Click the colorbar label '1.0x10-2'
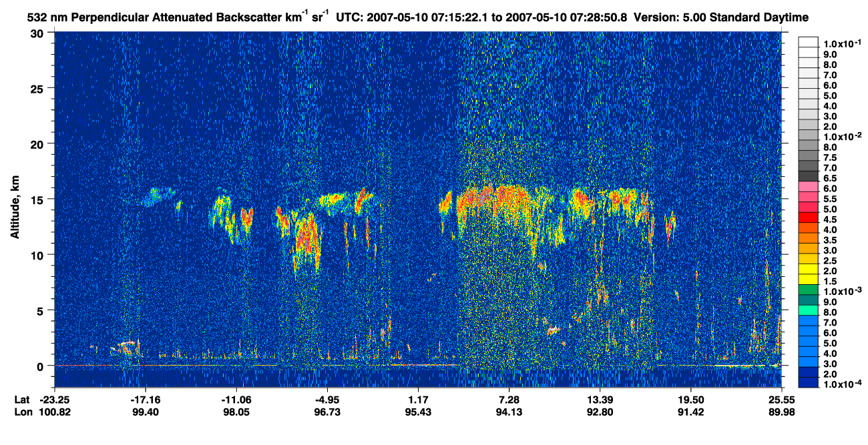 [x=841, y=137]
